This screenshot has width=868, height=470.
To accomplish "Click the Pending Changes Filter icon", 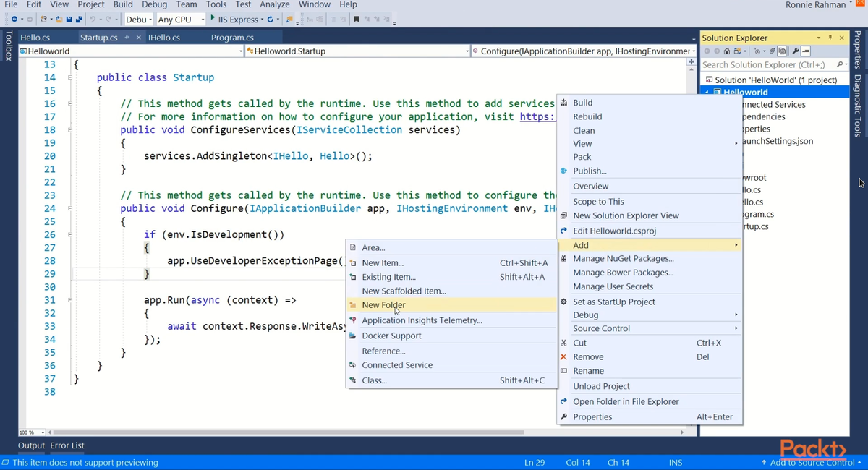I will pyautogui.click(x=757, y=51).
